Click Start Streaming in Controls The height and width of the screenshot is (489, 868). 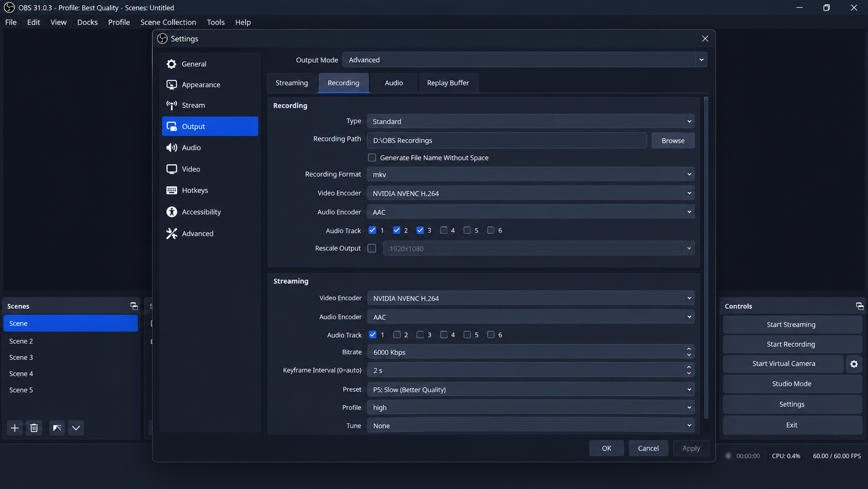pos(791,324)
